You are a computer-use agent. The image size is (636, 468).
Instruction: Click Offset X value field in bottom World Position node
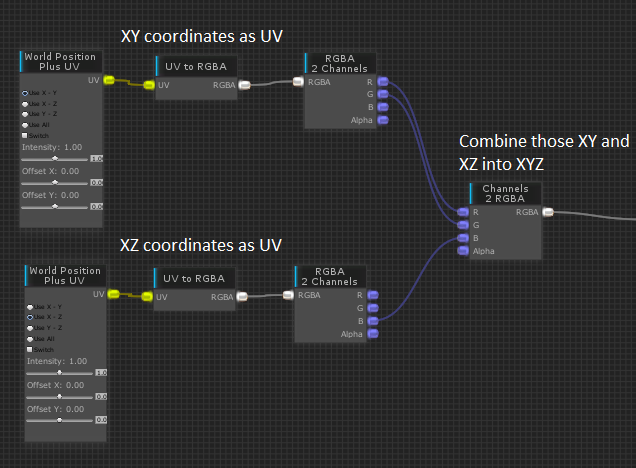pyautogui.click(x=101, y=396)
